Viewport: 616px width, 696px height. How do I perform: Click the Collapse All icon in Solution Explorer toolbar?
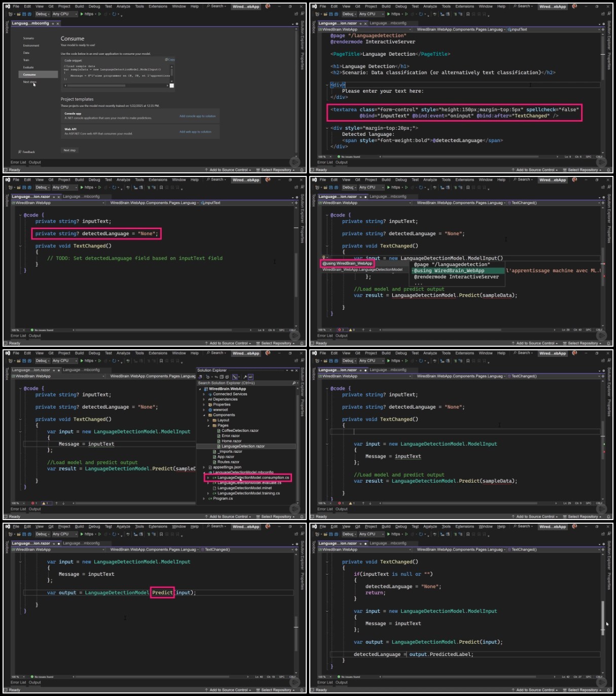222,377
